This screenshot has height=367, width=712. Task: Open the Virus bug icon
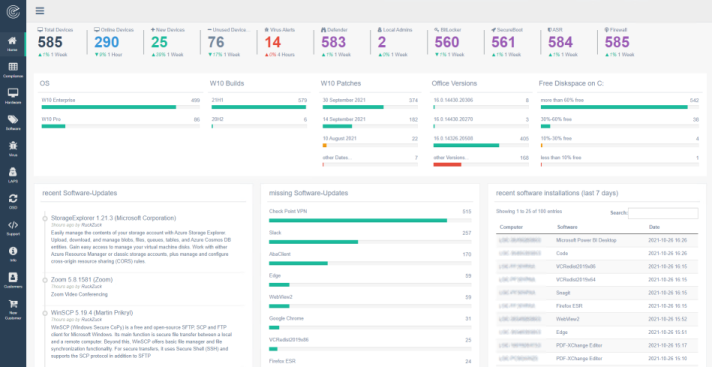(x=13, y=149)
